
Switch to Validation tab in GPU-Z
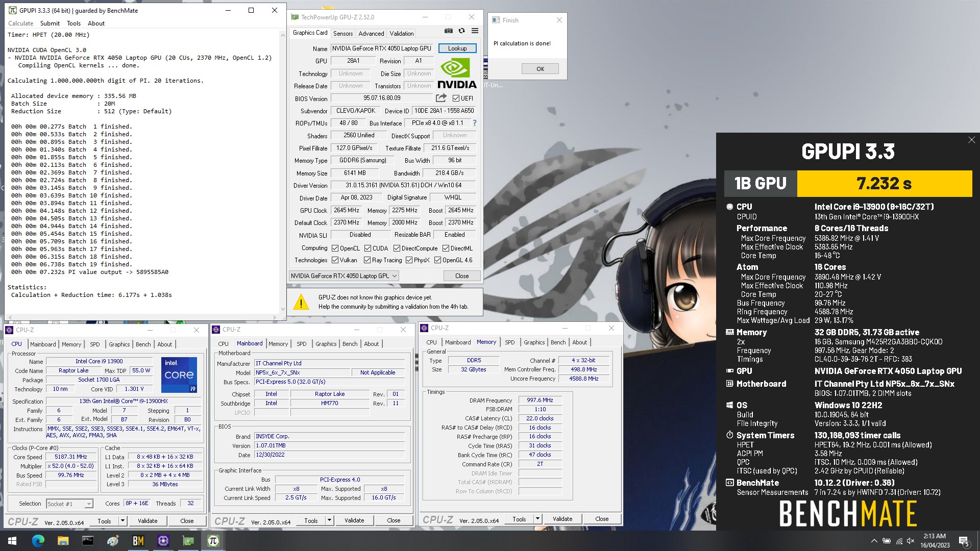click(402, 34)
